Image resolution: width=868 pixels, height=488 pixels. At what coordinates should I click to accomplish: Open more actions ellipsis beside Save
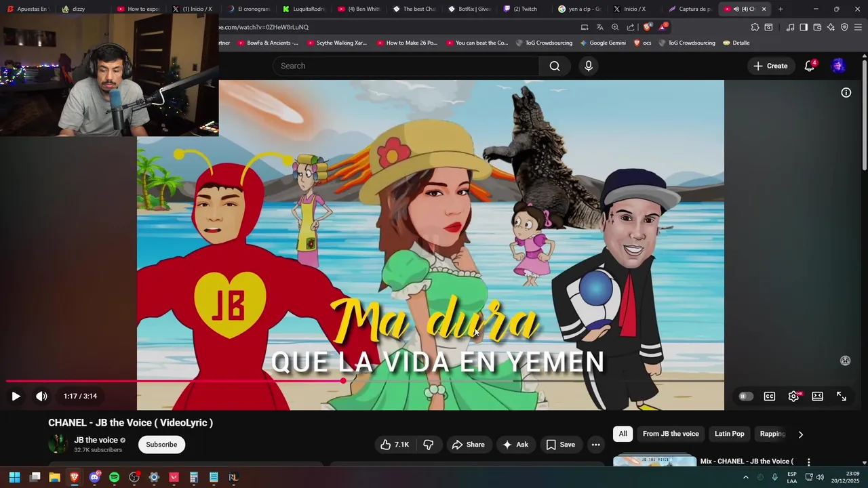595,445
